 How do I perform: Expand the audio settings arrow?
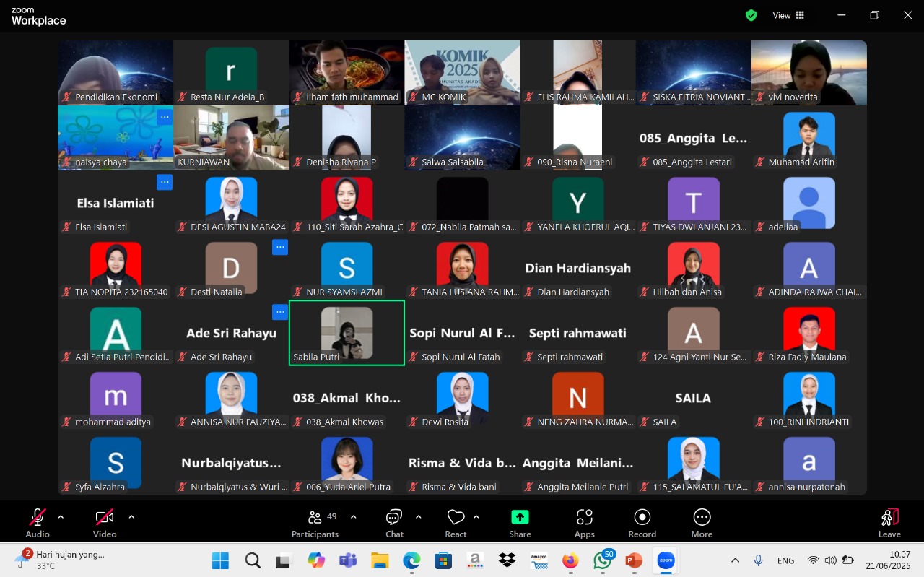pyautogui.click(x=61, y=517)
